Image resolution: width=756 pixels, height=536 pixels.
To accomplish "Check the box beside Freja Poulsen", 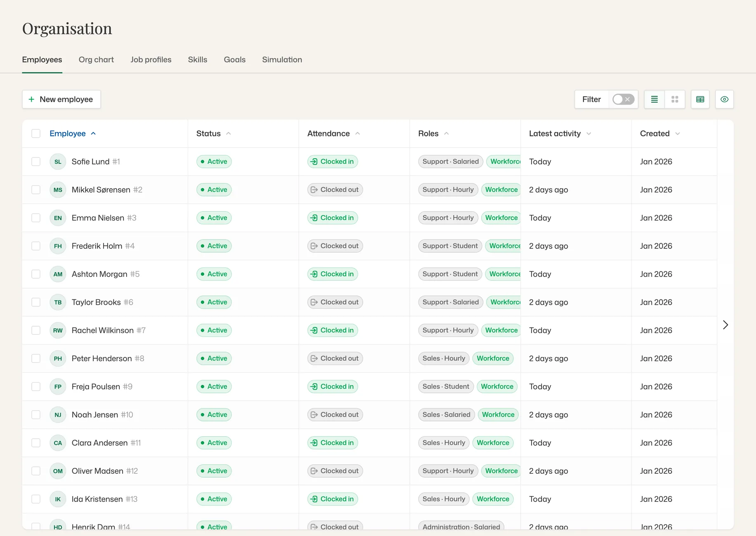I will coord(36,387).
